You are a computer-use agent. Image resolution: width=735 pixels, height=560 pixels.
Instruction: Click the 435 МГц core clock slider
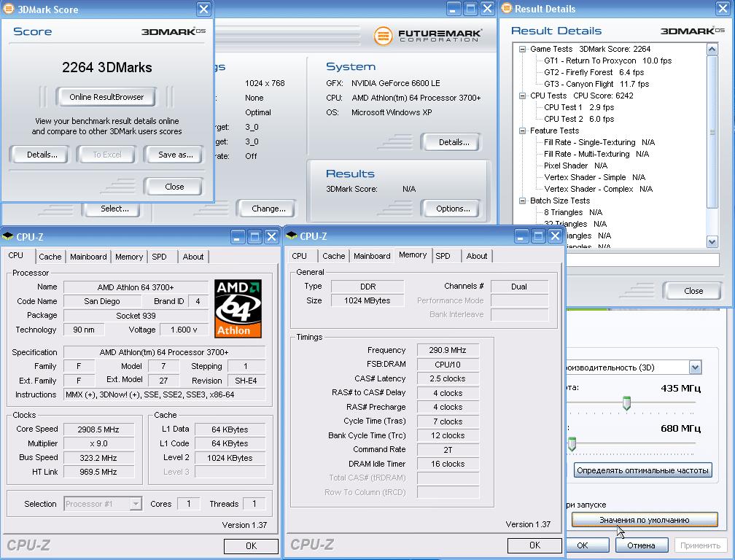pyautogui.click(x=626, y=403)
